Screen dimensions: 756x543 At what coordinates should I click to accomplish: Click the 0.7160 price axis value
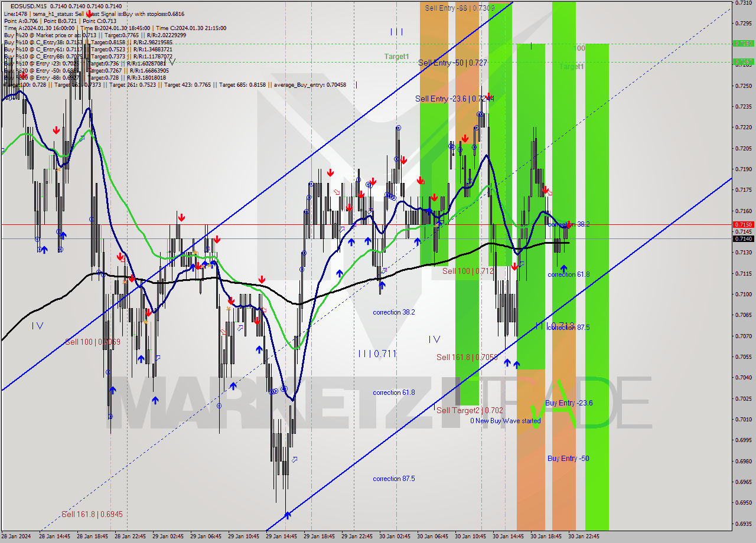[x=744, y=211]
